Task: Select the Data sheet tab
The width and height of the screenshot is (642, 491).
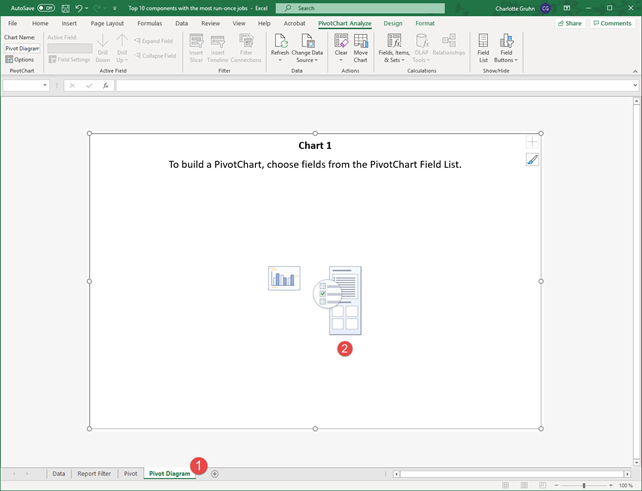Action: coord(59,474)
